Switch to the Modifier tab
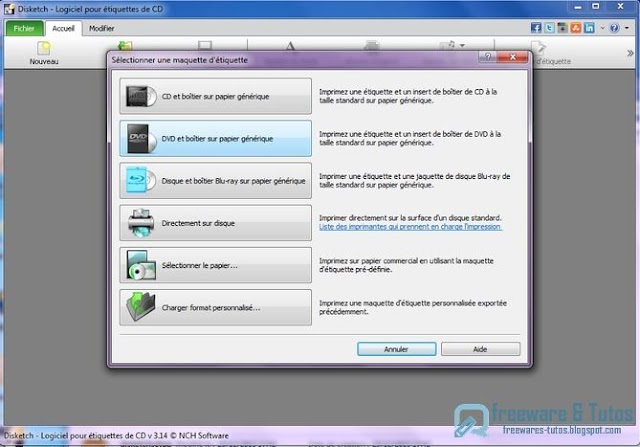 [x=102, y=28]
